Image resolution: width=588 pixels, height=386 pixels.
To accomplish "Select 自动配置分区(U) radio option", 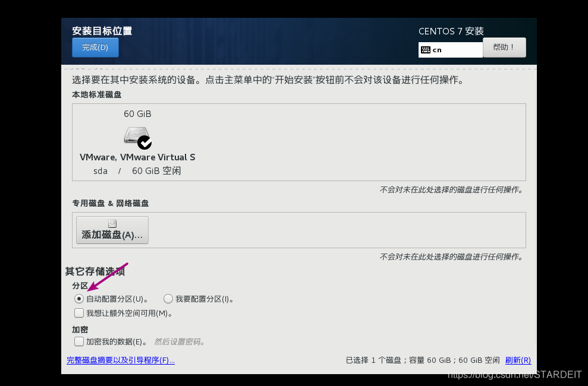I will coord(78,298).
